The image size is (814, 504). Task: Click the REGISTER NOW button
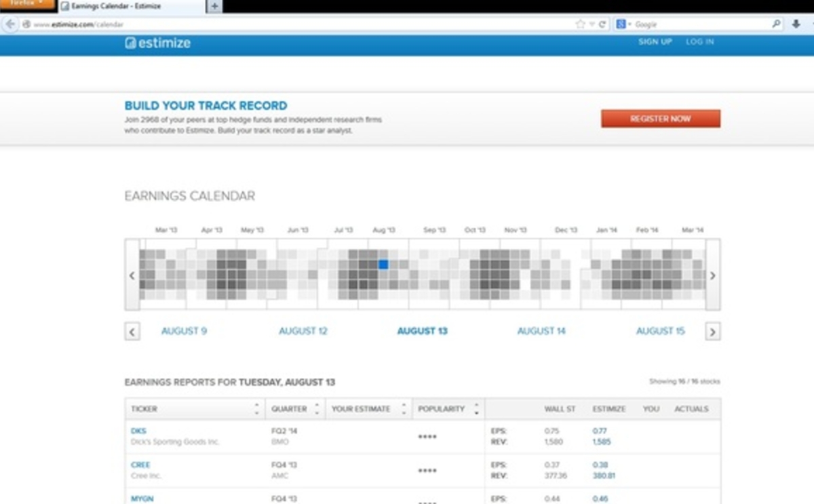tap(661, 119)
